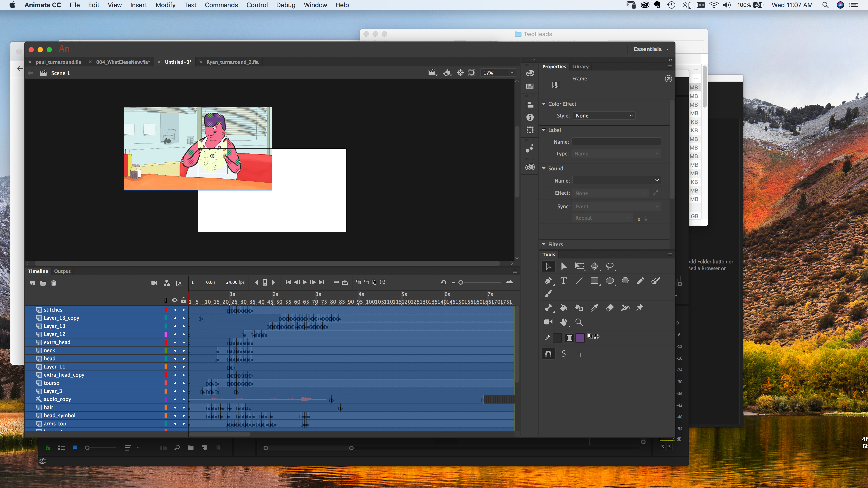Toggle lock dot for neck layer

tap(184, 350)
